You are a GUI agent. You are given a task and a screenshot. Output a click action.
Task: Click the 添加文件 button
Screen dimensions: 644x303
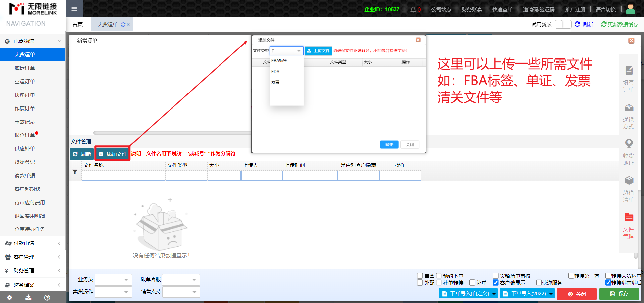[x=112, y=154]
